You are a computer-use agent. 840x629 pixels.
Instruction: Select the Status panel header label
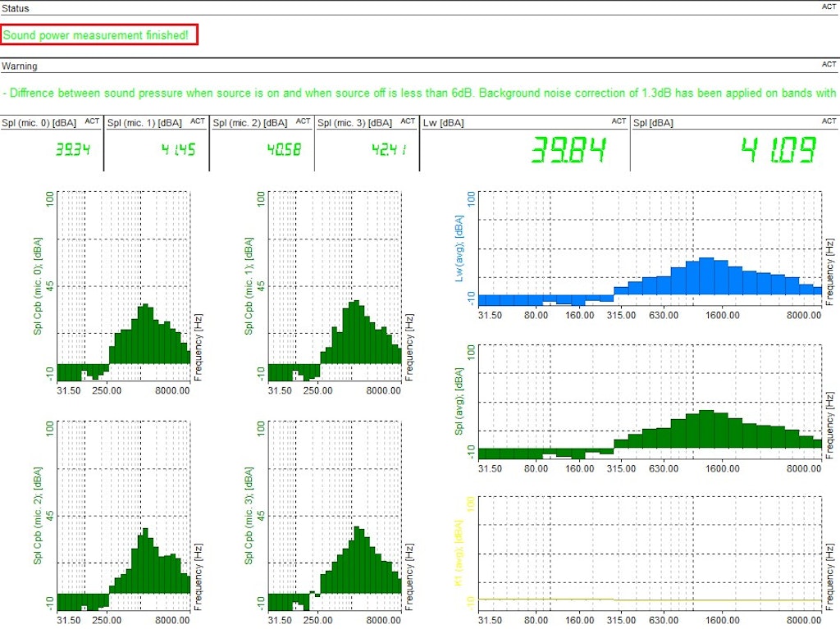point(15,8)
